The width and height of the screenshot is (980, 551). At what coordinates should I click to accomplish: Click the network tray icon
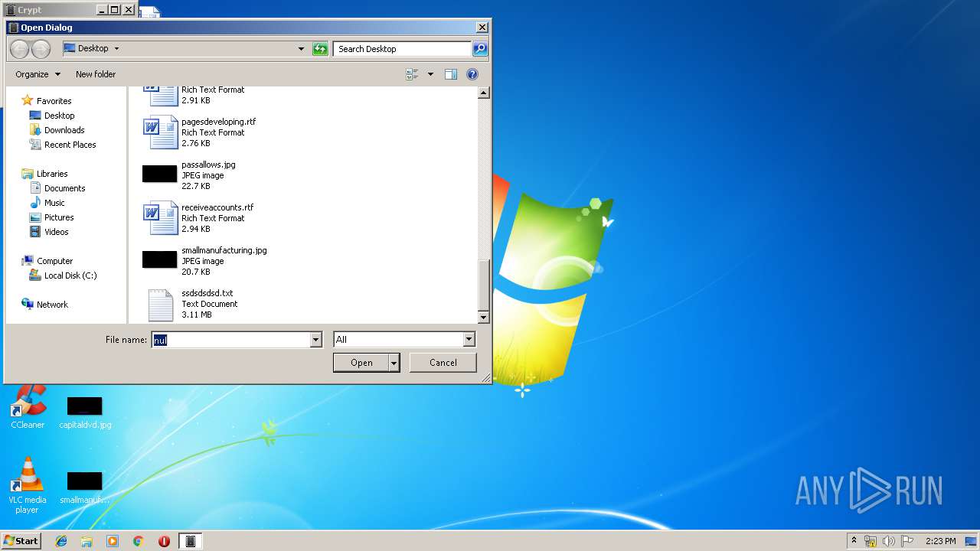pos(871,541)
